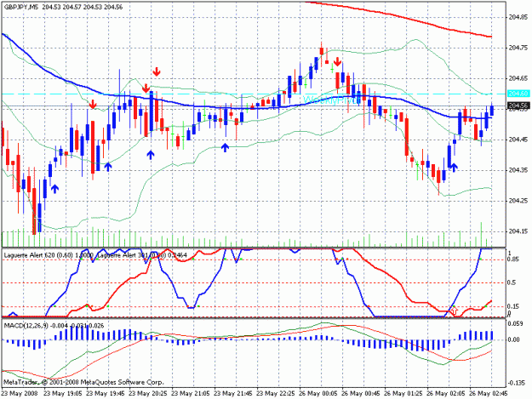Click the small hollow red arrow in Laguerre panel

(x=455, y=311)
